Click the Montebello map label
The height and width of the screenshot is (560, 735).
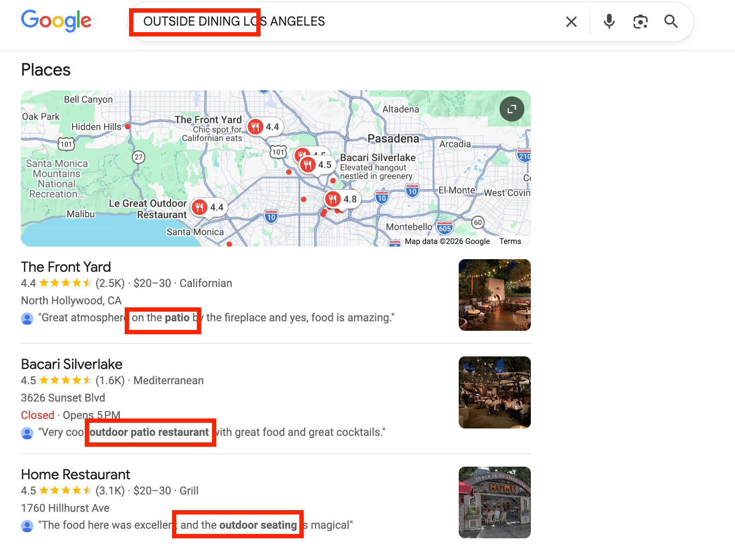point(409,227)
